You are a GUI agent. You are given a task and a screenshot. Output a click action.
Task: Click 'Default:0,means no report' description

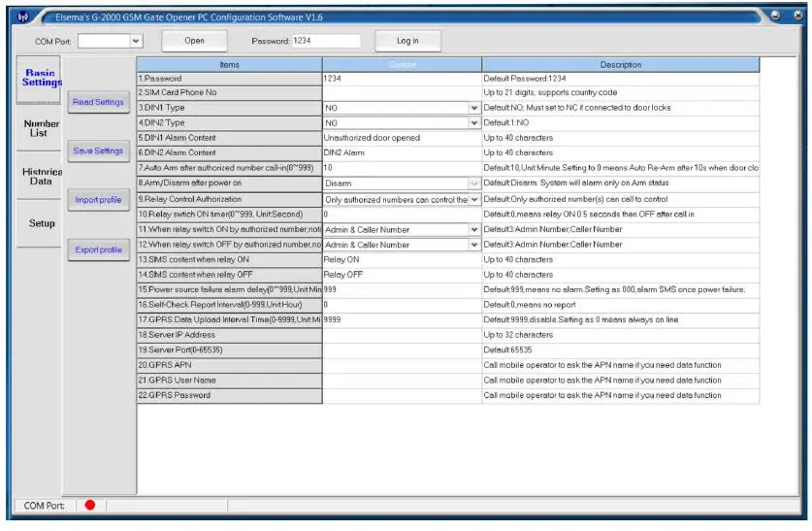point(530,305)
